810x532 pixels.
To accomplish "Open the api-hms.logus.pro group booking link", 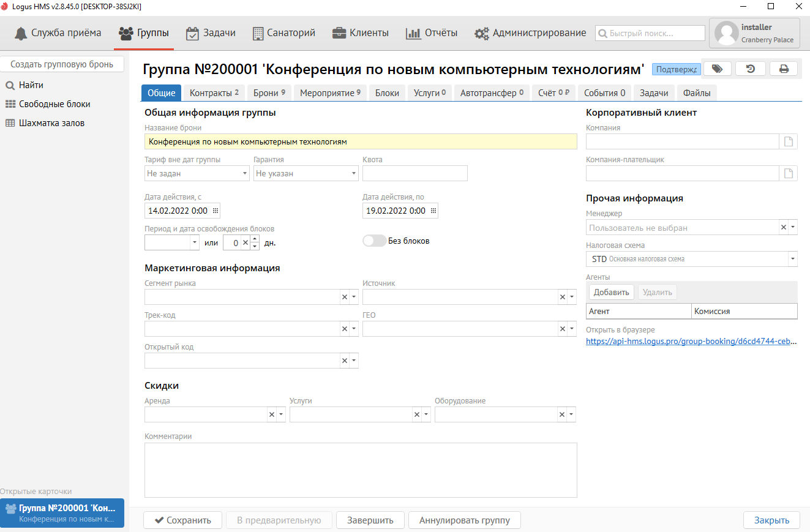I will click(691, 342).
